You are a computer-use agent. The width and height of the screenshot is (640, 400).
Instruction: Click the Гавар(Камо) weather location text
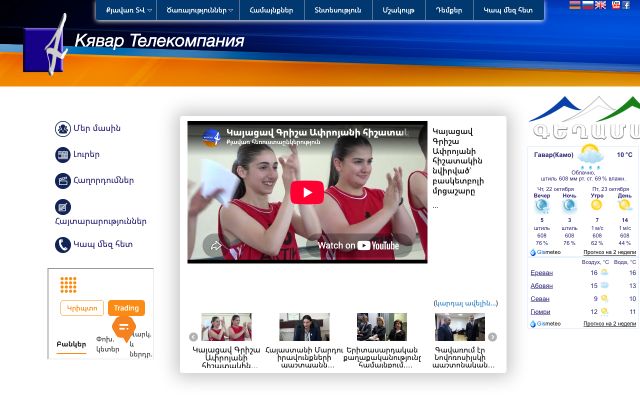553,155
